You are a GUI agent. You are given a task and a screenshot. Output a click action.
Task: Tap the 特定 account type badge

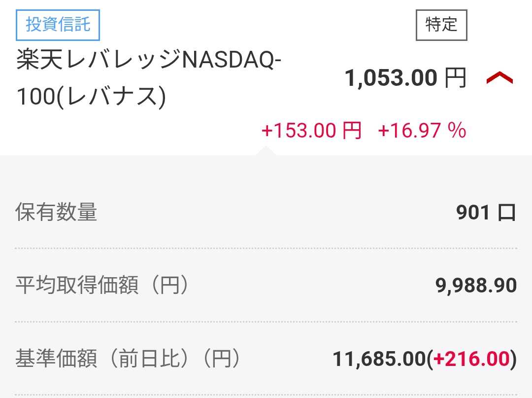coord(441,25)
